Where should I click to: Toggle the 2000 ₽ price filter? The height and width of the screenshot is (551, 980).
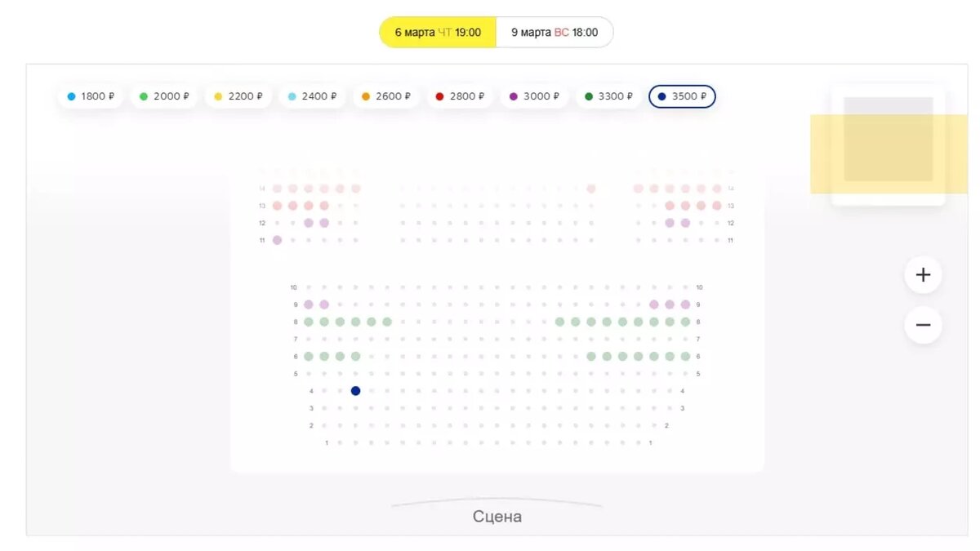[164, 96]
